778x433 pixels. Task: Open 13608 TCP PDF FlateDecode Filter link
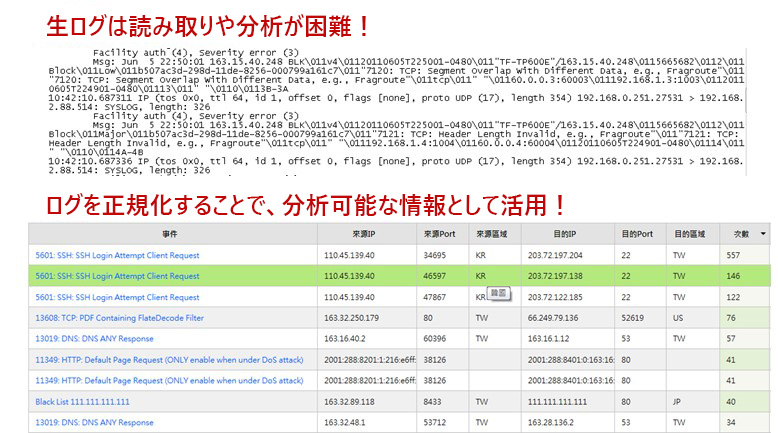point(120,318)
